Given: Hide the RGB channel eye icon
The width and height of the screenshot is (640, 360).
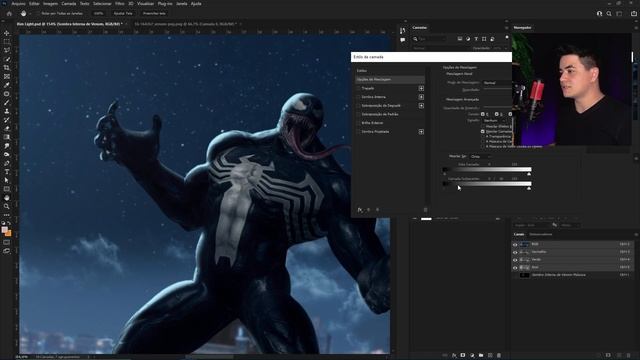Looking at the screenshot, I should pyautogui.click(x=515, y=244).
